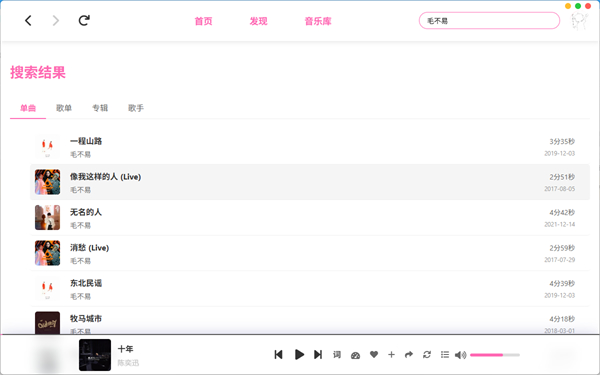Viewport: 600px width, 375px height.
Task: Click now playing artist 陈奕迅
Action: [x=128, y=363]
